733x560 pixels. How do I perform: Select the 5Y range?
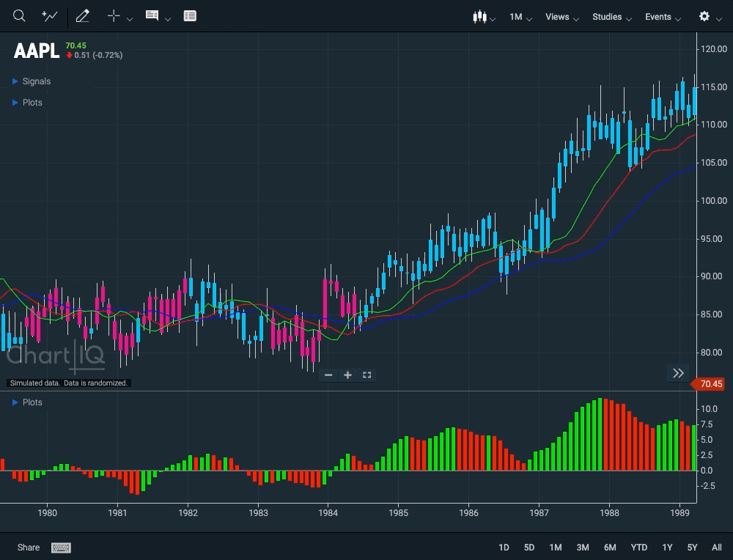coord(693,548)
